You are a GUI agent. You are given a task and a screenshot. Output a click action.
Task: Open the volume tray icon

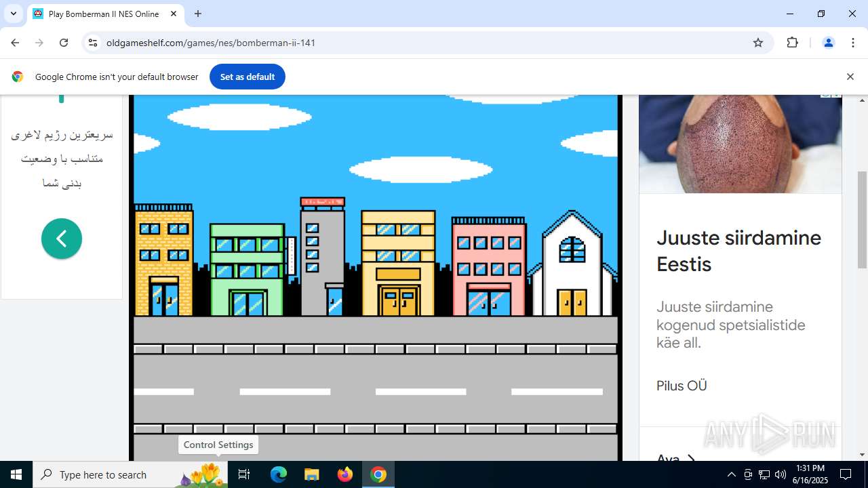[x=781, y=474]
